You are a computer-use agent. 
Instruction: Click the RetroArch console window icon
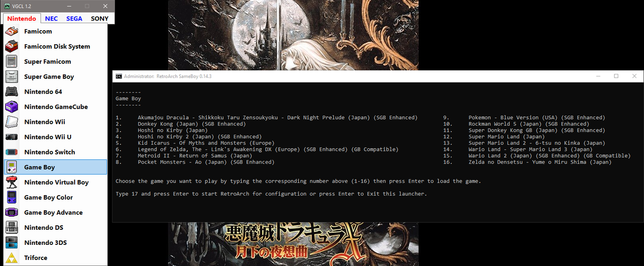(x=119, y=76)
